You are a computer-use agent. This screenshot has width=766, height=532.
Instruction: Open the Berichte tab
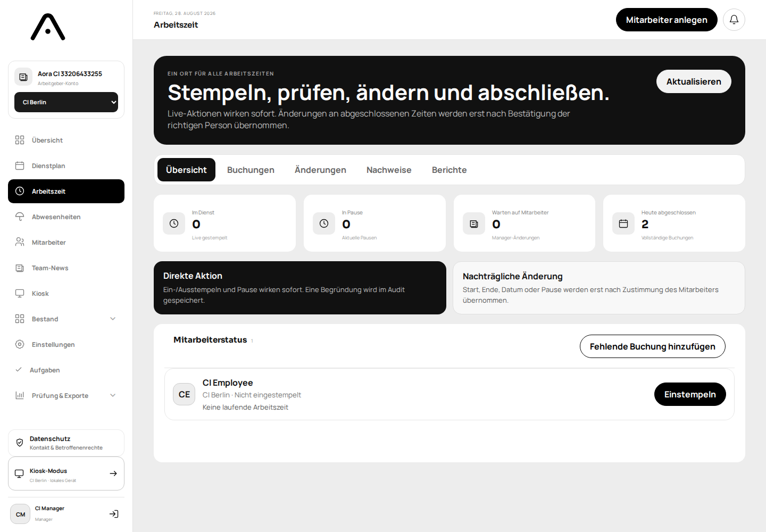[x=449, y=170]
